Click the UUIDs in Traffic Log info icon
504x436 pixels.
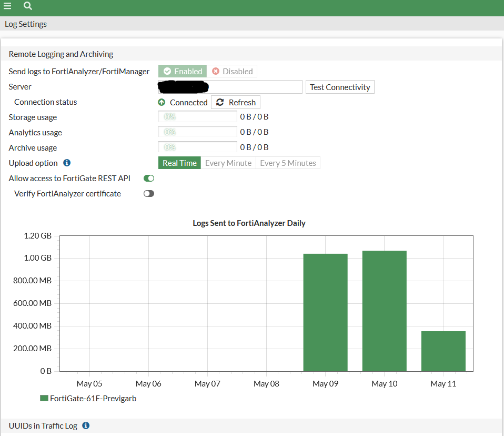point(86,425)
